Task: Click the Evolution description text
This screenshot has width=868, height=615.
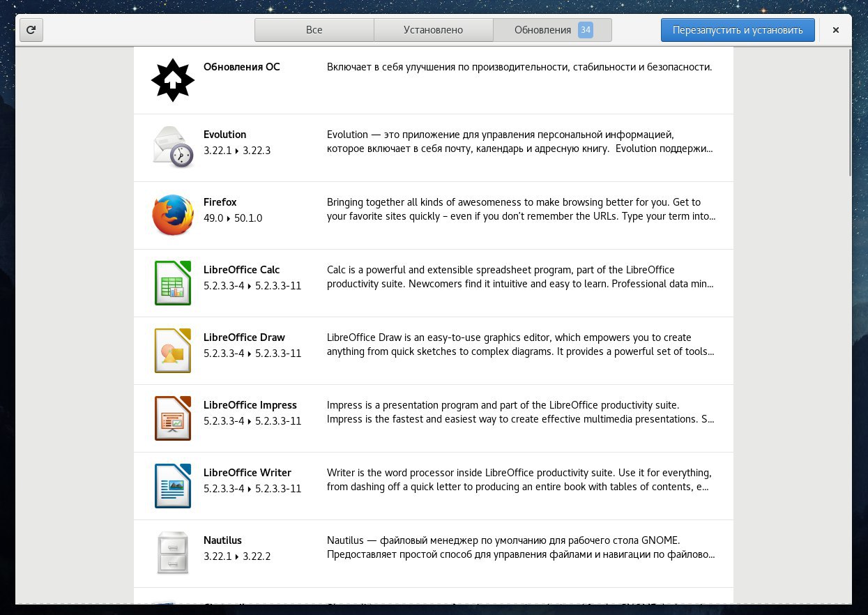Action: (521, 142)
